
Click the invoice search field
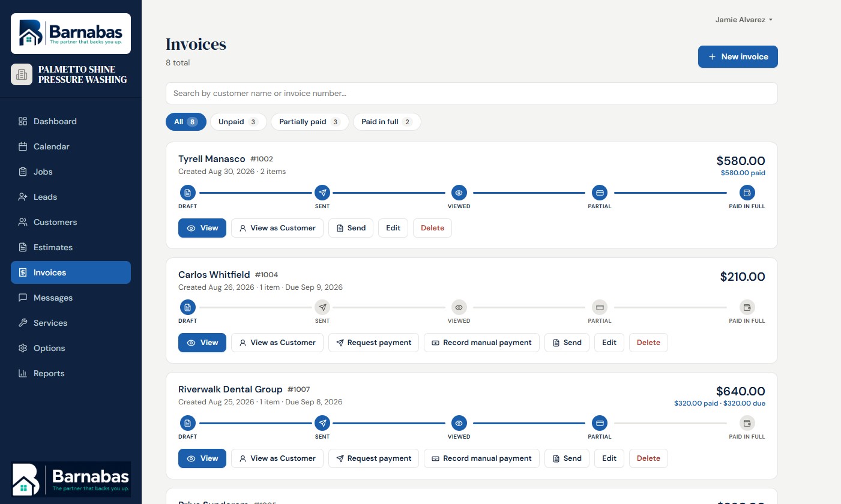(x=471, y=94)
